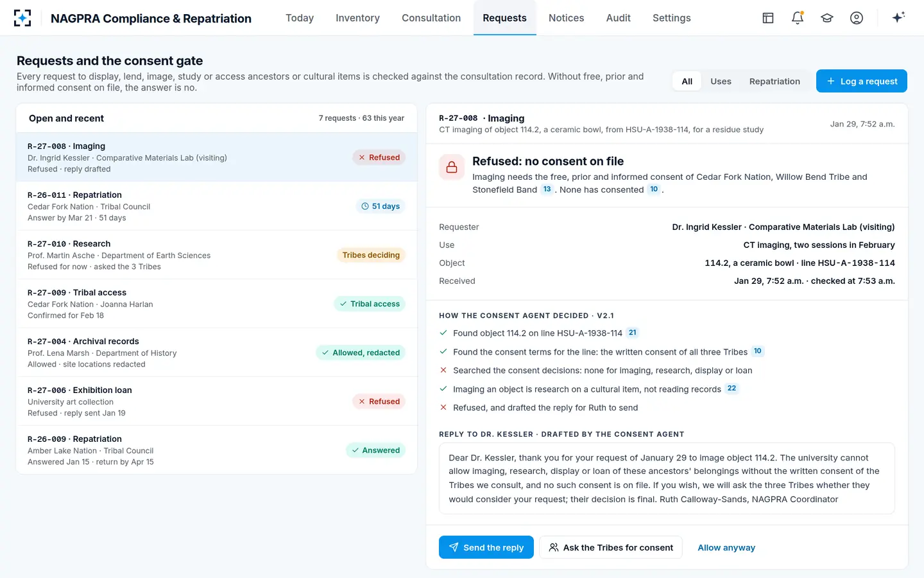
Task: Click Ask the Tribes for consent
Action: pyautogui.click(x=611, y=547)
